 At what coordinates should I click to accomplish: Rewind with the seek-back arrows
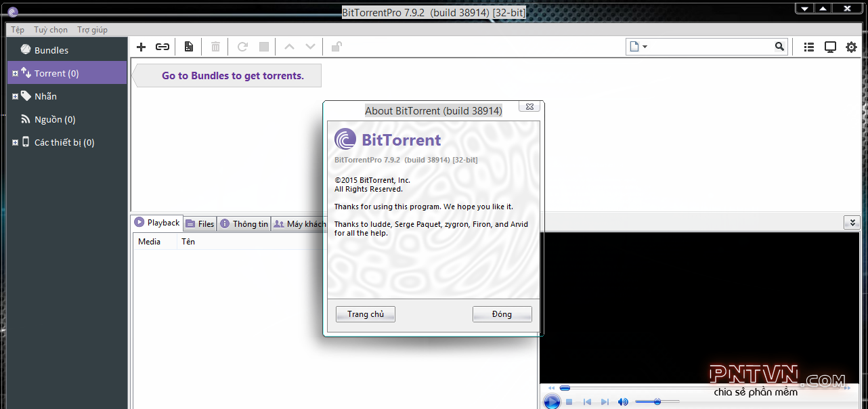click(552, 388)
